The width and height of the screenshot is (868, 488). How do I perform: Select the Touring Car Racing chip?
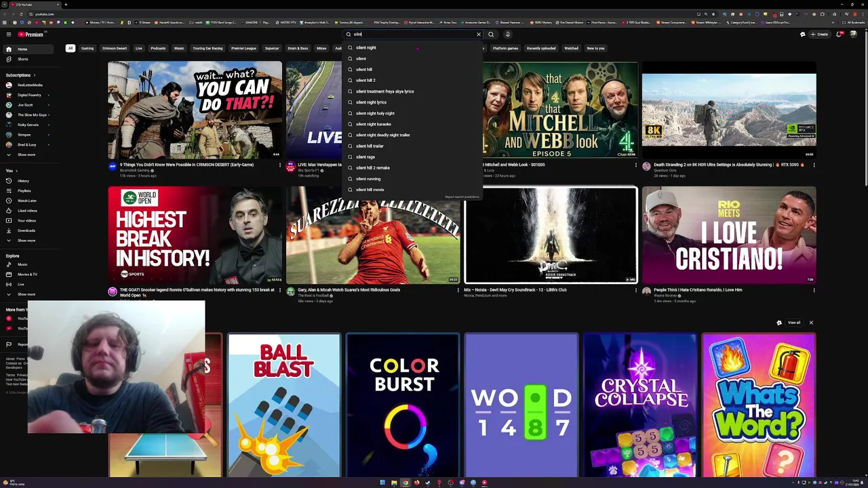pos(208,48)
